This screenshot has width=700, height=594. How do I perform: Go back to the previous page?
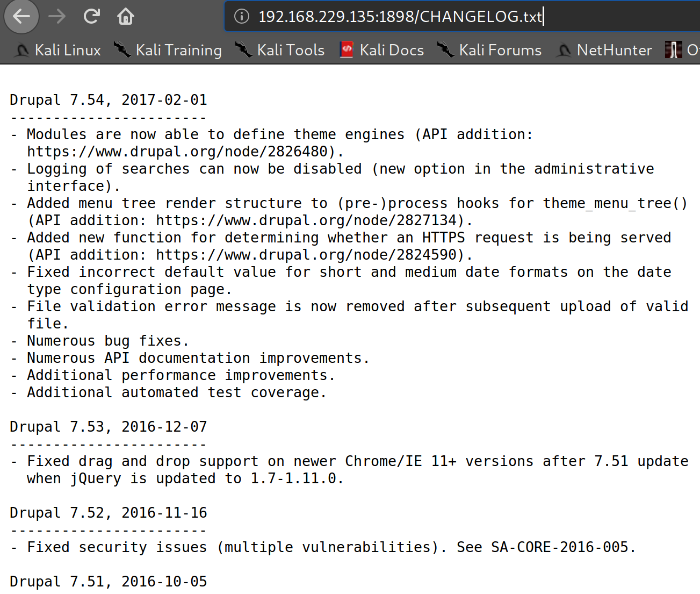[x=21, y=17]
